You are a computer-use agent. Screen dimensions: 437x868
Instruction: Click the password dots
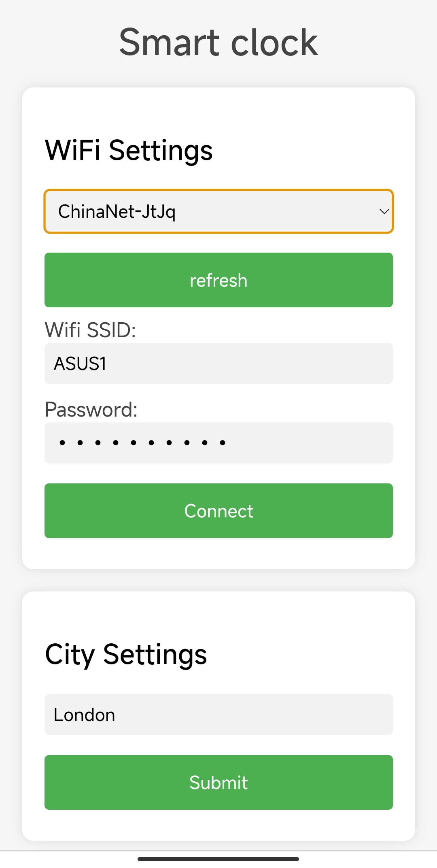[142, 443]
